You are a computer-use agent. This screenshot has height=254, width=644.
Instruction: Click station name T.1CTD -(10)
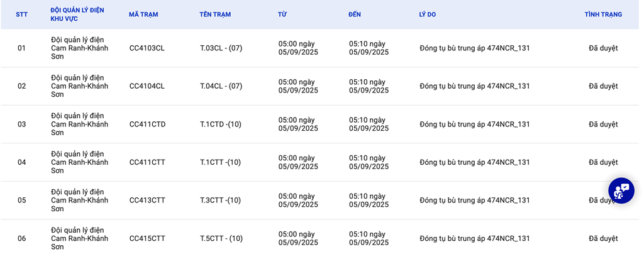(221, 124)
